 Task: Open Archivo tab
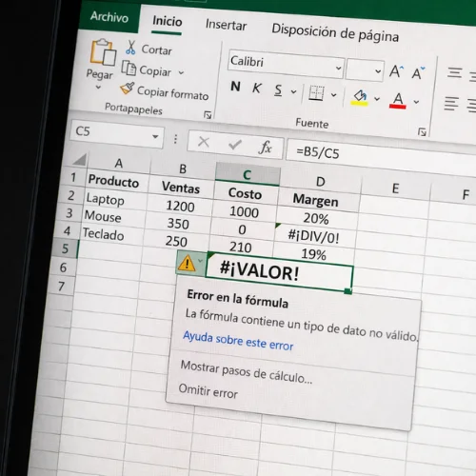tap(109, 16)
